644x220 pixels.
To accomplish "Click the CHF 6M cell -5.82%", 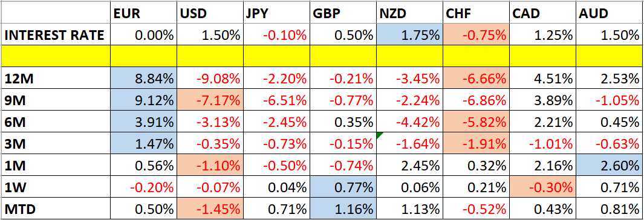I will [x=476, y=122].
